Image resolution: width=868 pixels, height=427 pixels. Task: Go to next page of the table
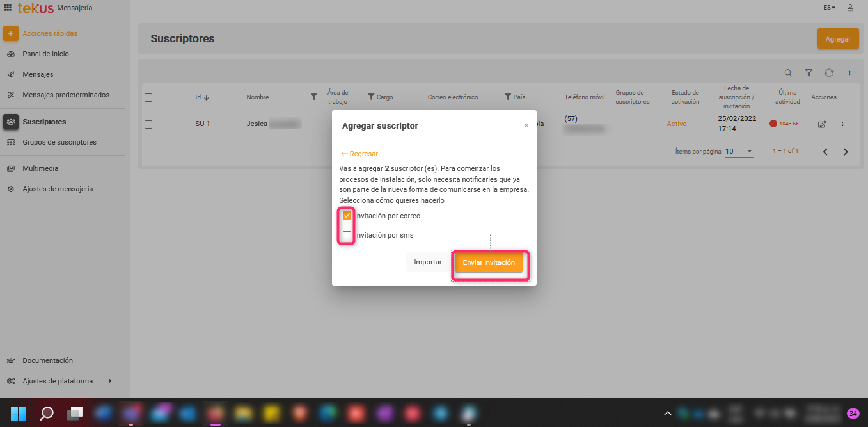tap(846, 152)
